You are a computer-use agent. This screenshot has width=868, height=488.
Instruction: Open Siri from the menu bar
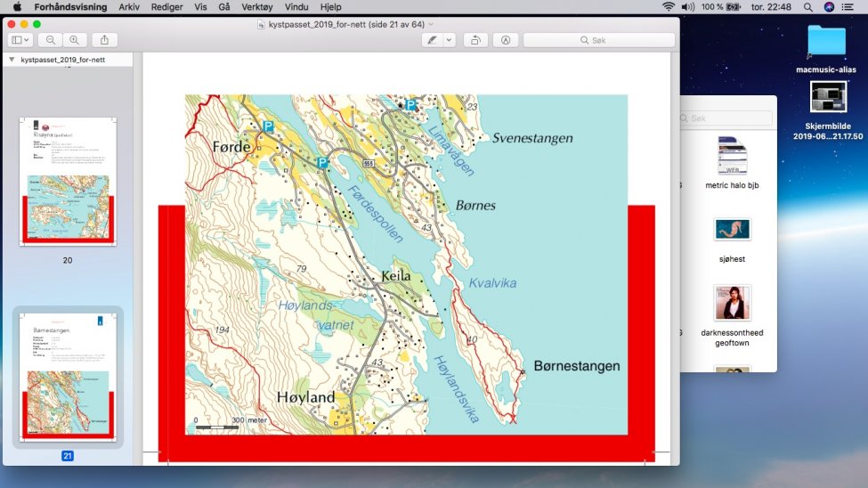coord(829,6)
